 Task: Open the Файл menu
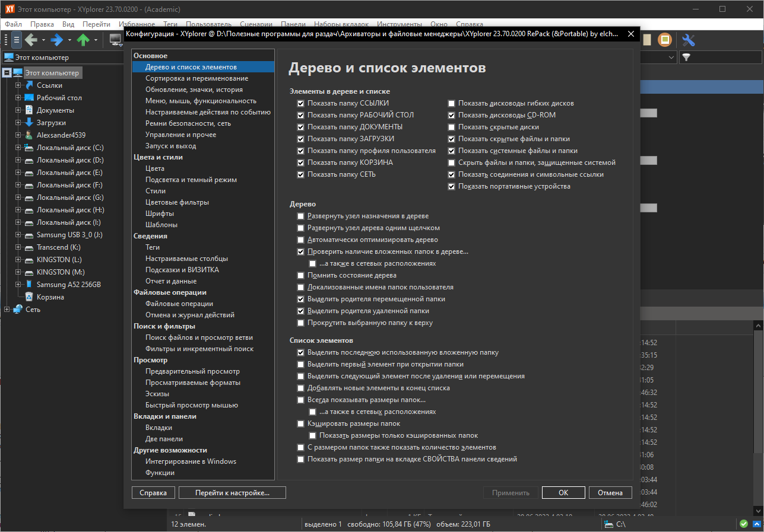(13, 24)
